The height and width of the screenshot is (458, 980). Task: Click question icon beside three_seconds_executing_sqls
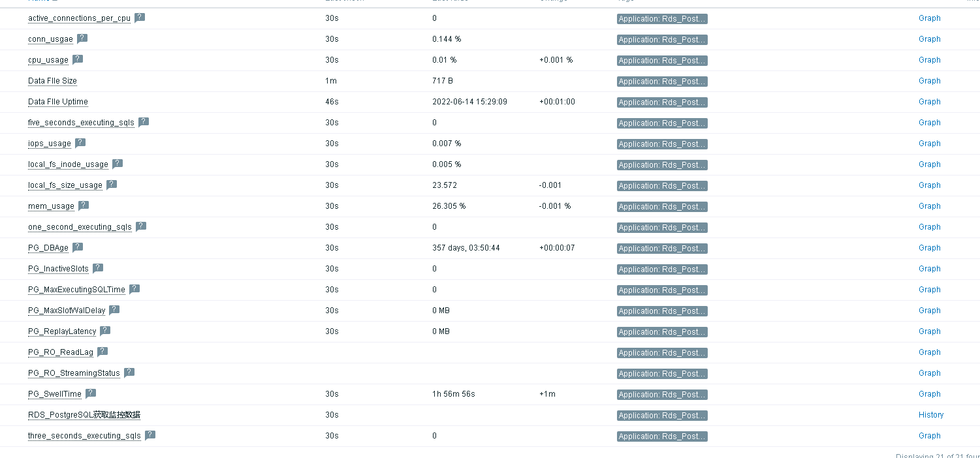[x=150, y=435]
